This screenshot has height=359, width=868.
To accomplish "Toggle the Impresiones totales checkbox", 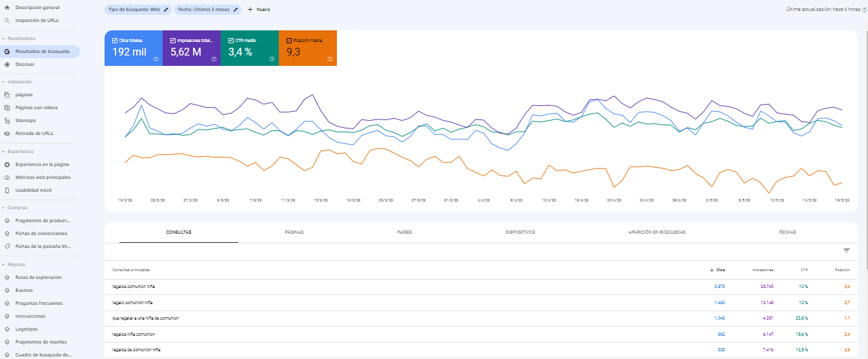I will tap(173, 40).
